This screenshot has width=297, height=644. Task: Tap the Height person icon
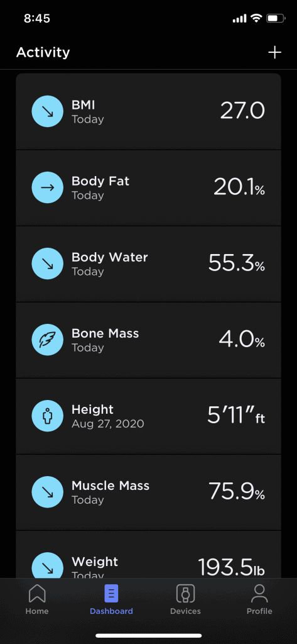48,416
